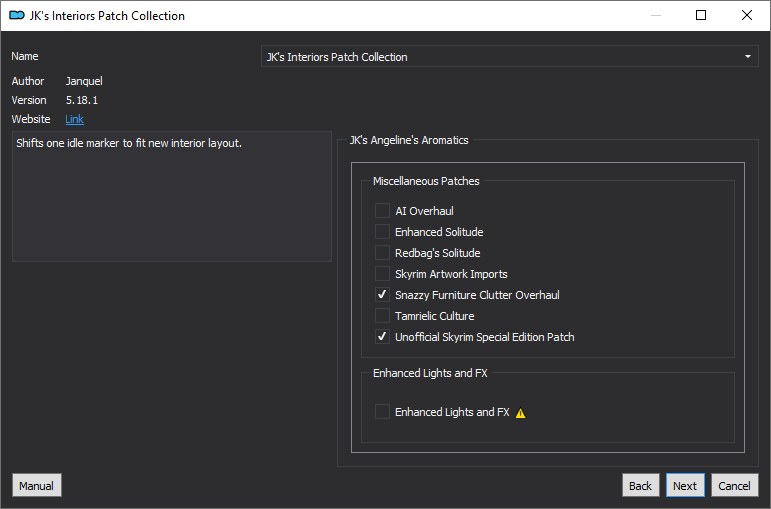The width and height of the screenshot is (771, 509).
Task: Select the Tamrielic Culture checkbox
Action: [382, 316]
